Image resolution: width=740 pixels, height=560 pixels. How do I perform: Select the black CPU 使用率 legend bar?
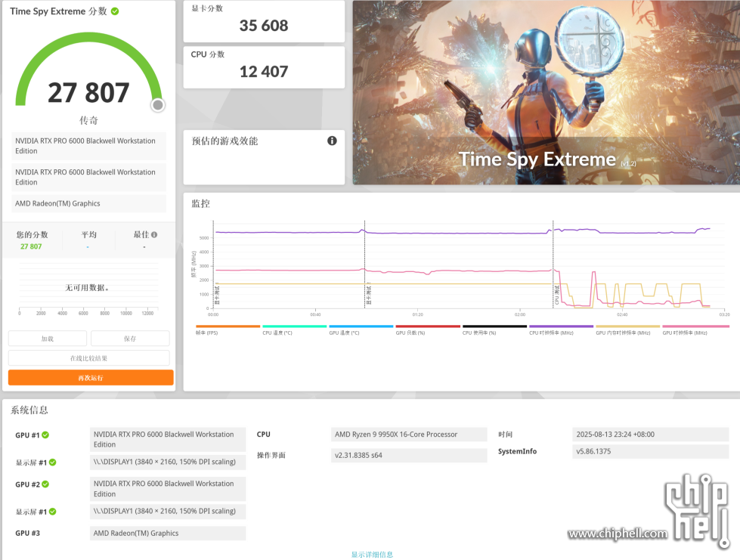494,326
